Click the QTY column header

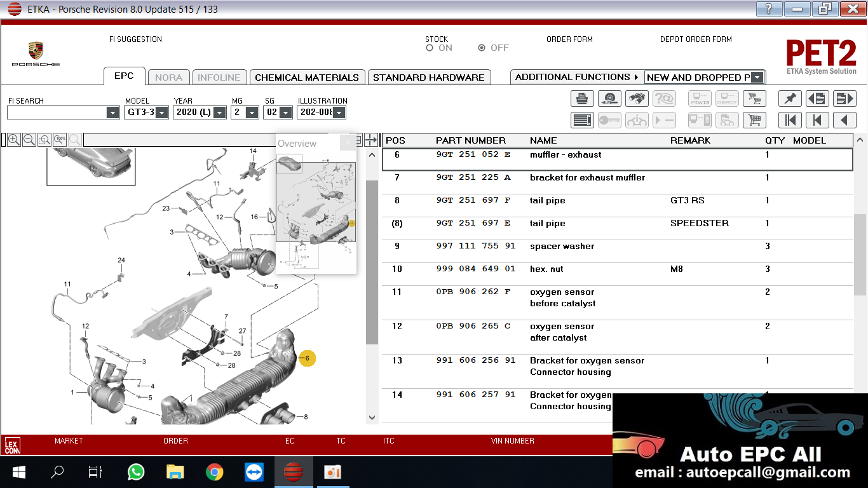[775, 140]
